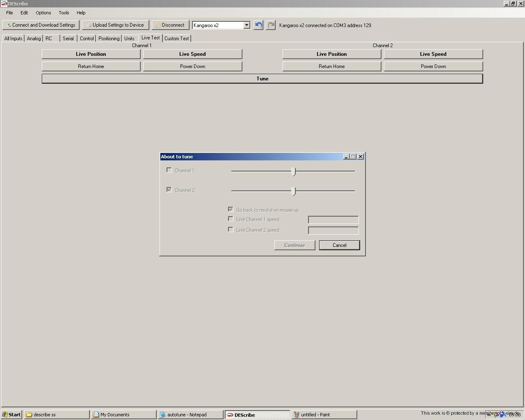Cancel the About to tune dialog
This screenshot has height=420, width=525.
point(339,245)
